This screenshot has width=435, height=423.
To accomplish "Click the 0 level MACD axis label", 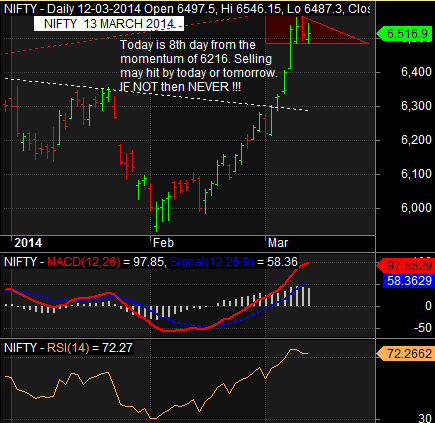I will [428, 306].
